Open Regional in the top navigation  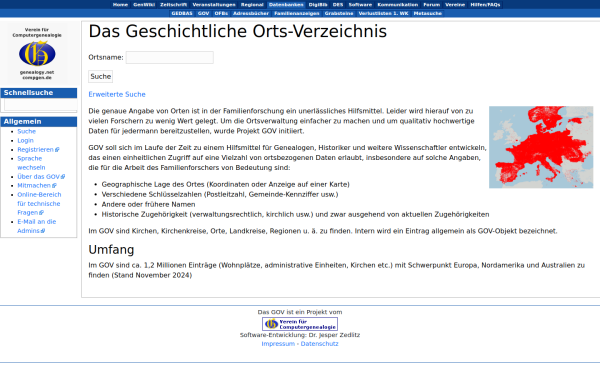tap(252, 5)
